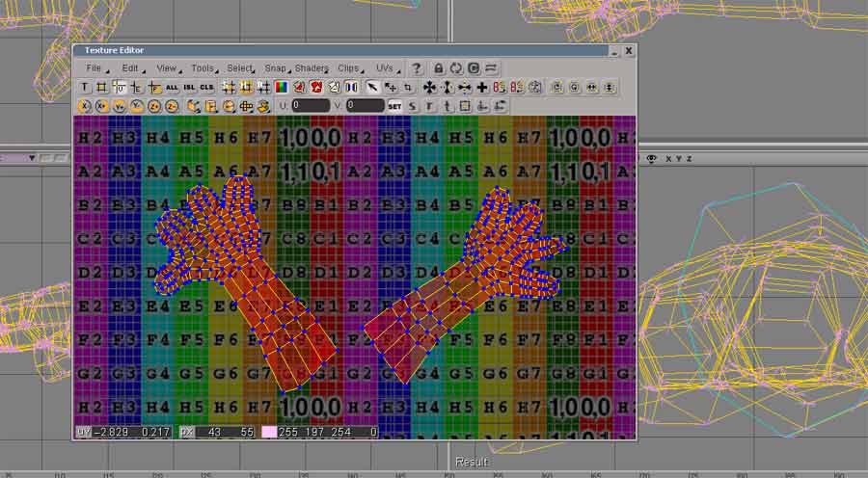868x478 pixels.
Task: Click the CLS toolbar button
Action: (x=206, y=87)
